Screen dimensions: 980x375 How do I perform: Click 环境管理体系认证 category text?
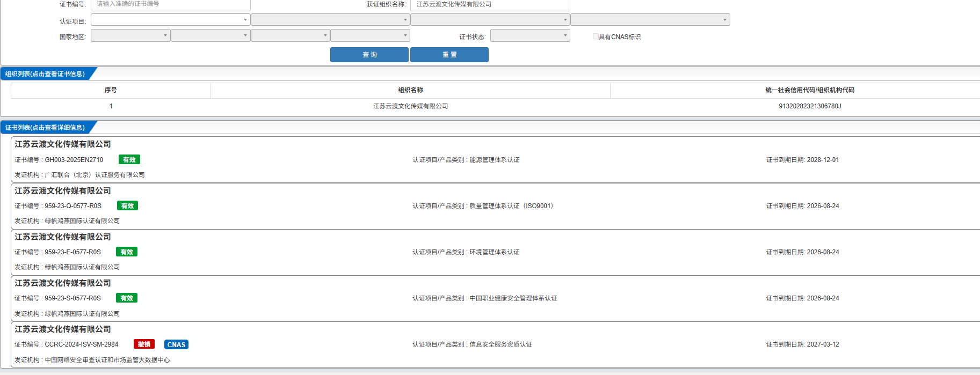[x=495, y=252]
